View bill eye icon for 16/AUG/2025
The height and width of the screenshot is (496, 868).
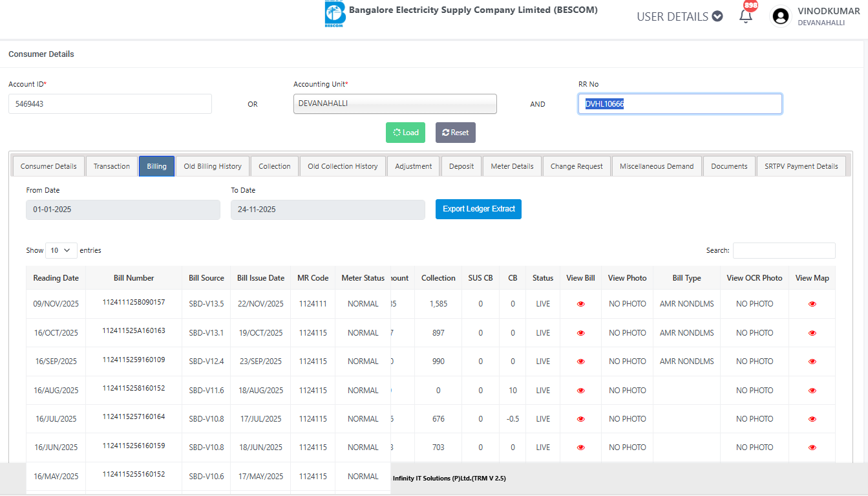click(x=580, y=391)
